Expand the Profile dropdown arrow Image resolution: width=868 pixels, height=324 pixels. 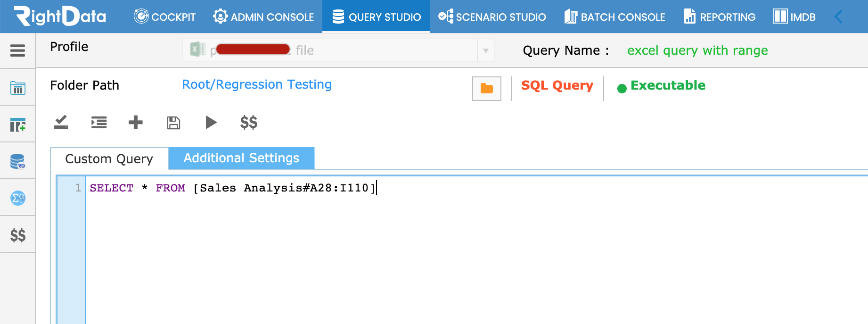click(x=486, y=50)
